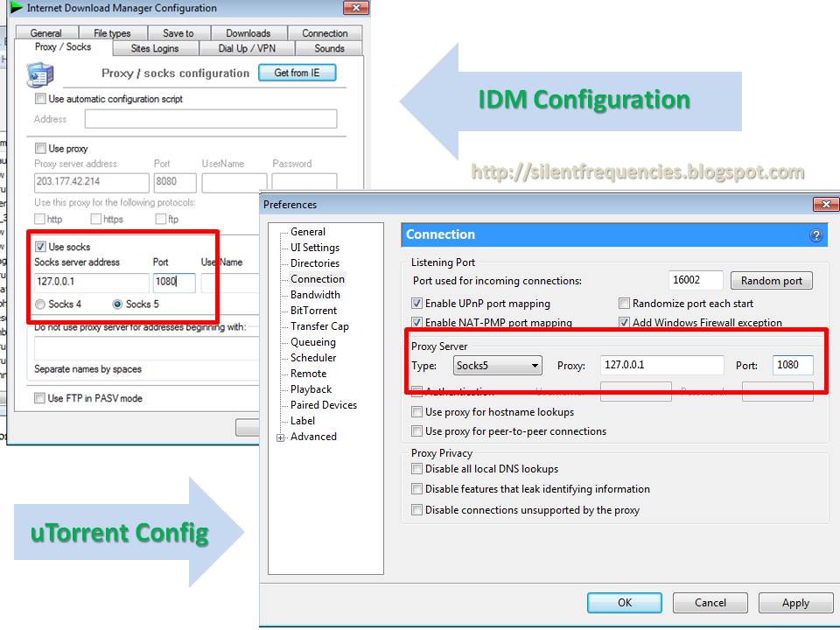Image resolution: width=840 pixels, height=630 pixels.
Task: Select the Proxy / Socks tab
Action: 63,47
